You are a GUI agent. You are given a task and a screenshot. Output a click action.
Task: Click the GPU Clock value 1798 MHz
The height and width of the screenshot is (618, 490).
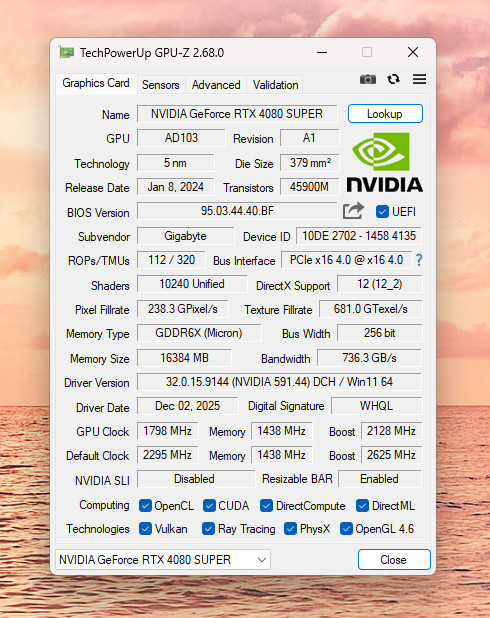click(168, 431)
